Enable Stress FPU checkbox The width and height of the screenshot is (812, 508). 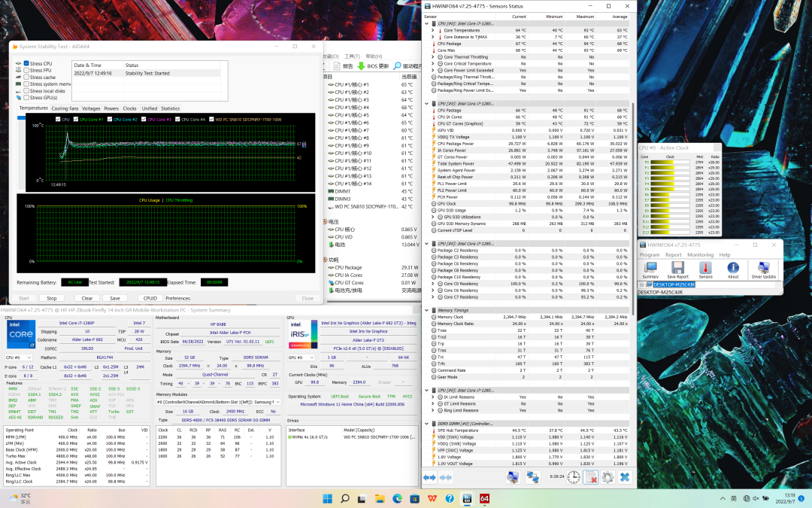click(x=26, y=70)
